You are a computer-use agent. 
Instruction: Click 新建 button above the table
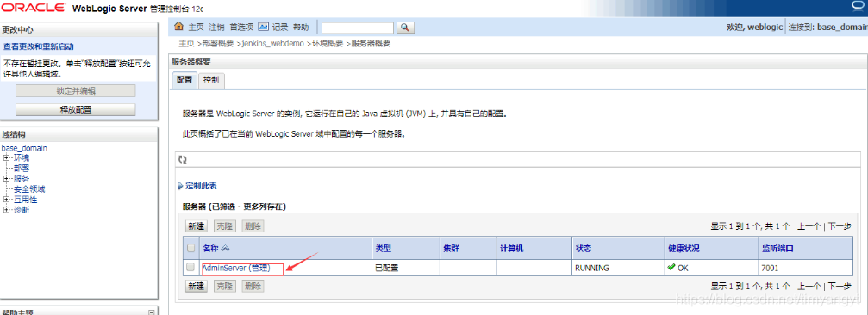click(196, 226)
